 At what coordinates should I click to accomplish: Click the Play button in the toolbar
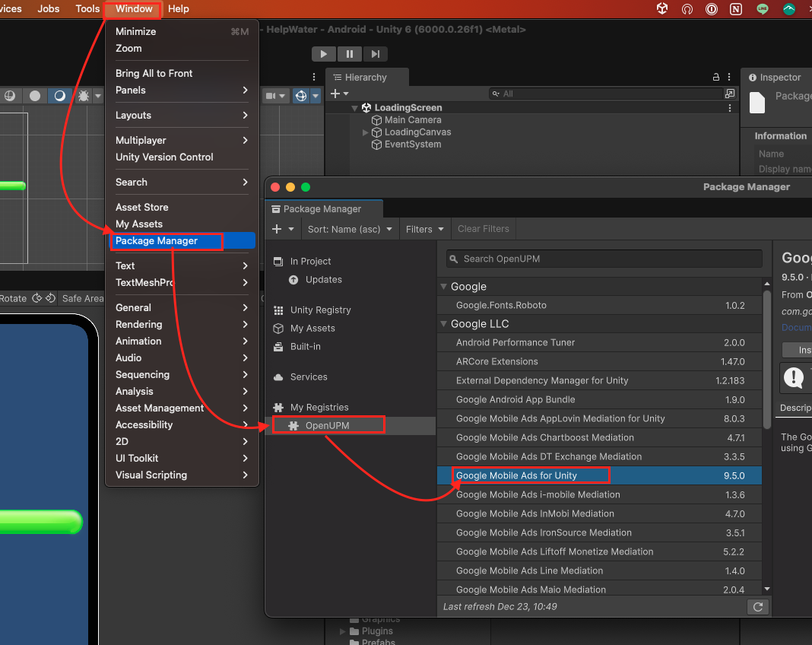(x=324, y=54)
